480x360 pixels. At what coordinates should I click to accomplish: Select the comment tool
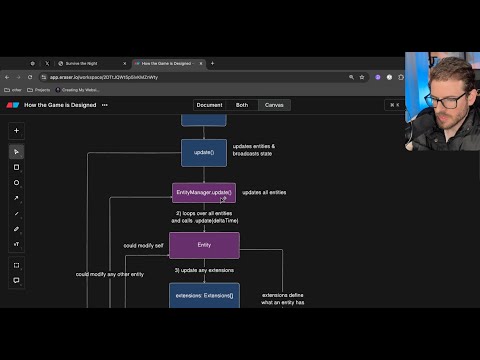tap(16, 280)
